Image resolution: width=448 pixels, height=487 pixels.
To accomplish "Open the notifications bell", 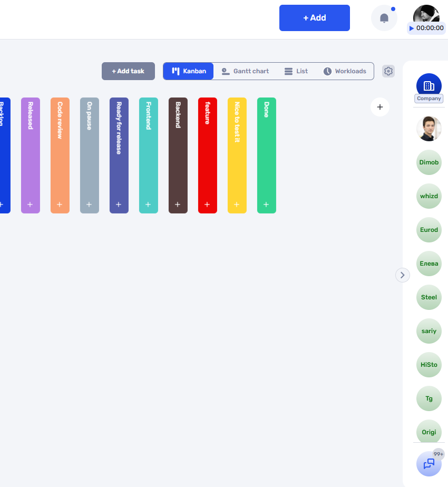I will click(x=384, y=18).
